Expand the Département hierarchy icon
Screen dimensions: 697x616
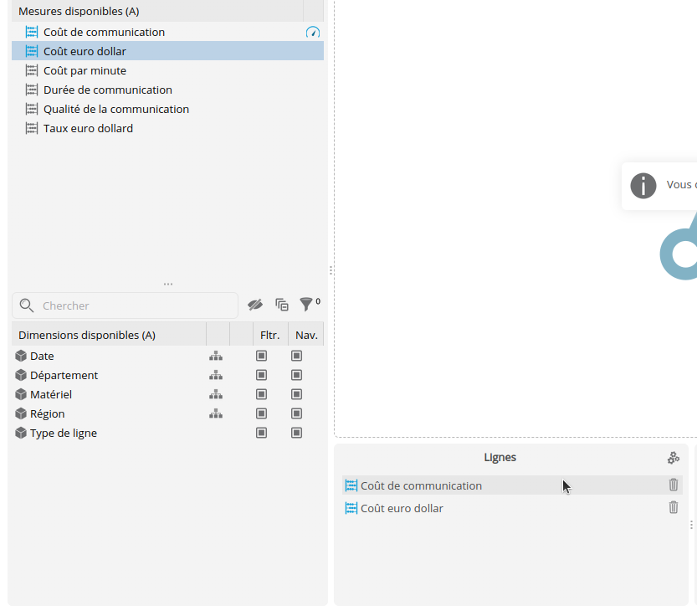[216, 375]
